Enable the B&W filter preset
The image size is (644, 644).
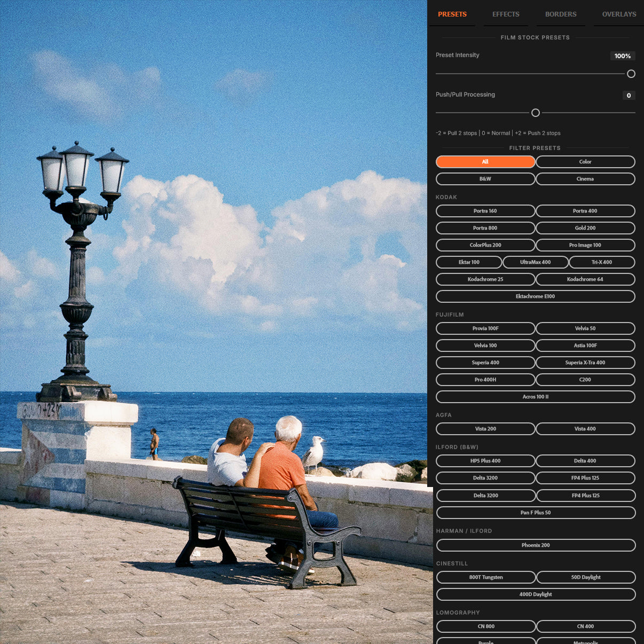tap(485, 178)
